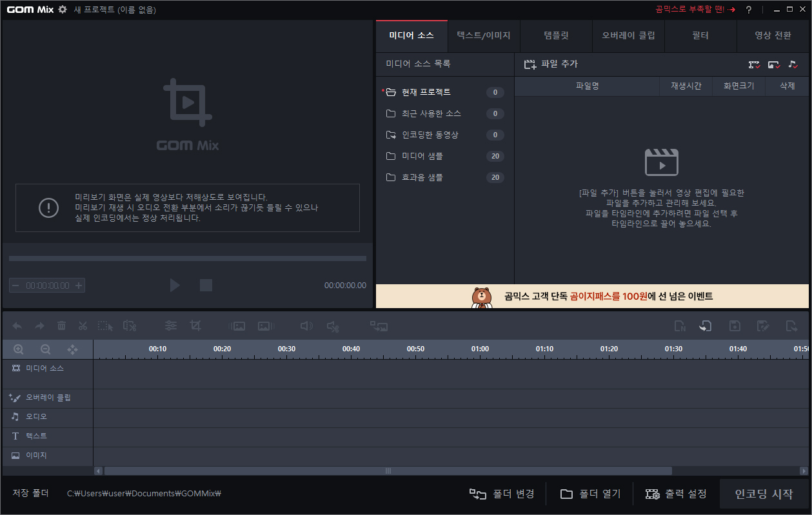Viewport: 812px width, 515px height.
Task: Zoom in the timeline with magnifier plus
Action: [x=19, y=349]
